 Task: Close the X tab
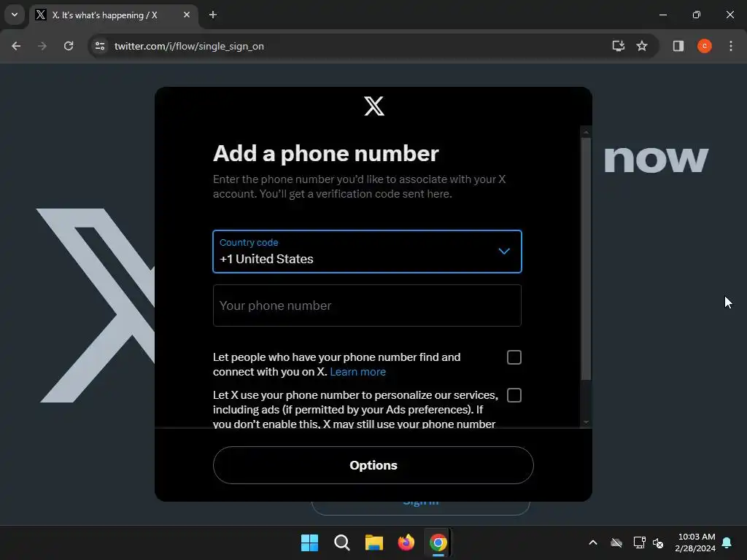pyautogui.click(x=187, y=15)
